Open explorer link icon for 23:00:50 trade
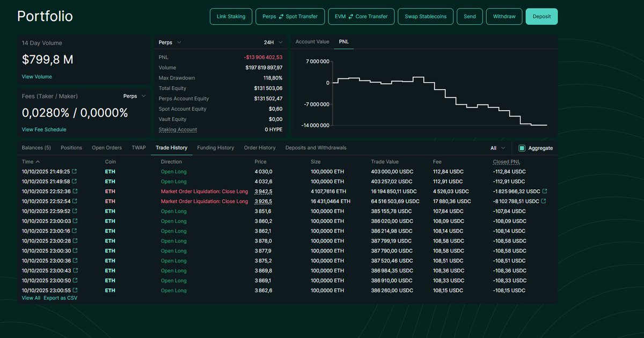This screenshot has height=338, width=644. pyautogui.click(x=75, y=281)
